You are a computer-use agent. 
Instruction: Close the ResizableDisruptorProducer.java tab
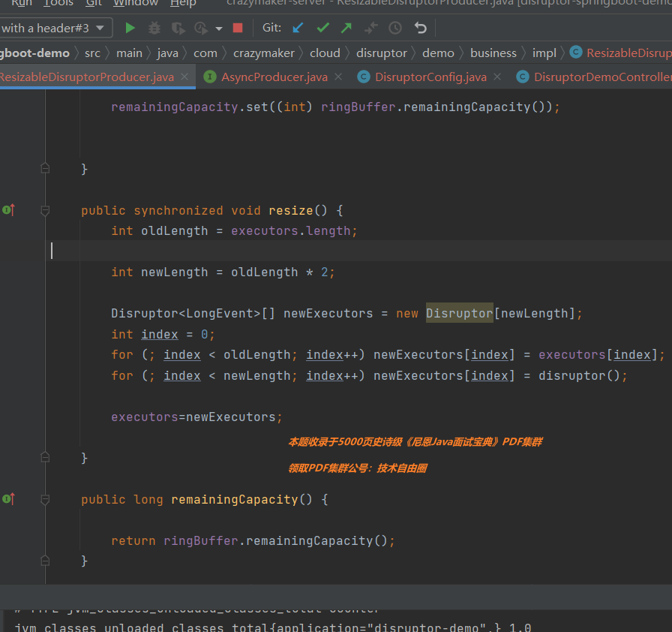click(184, 77)
